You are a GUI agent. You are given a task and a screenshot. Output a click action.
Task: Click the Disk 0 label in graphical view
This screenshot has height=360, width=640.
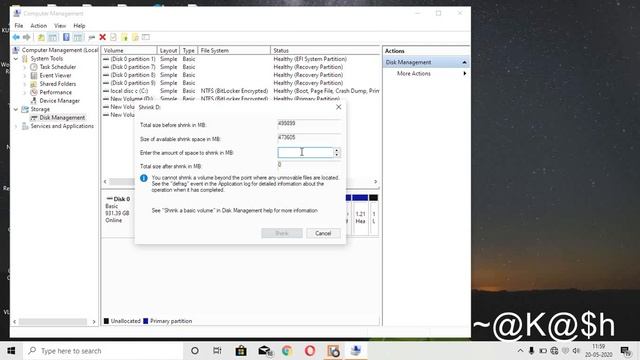point(121,199)
